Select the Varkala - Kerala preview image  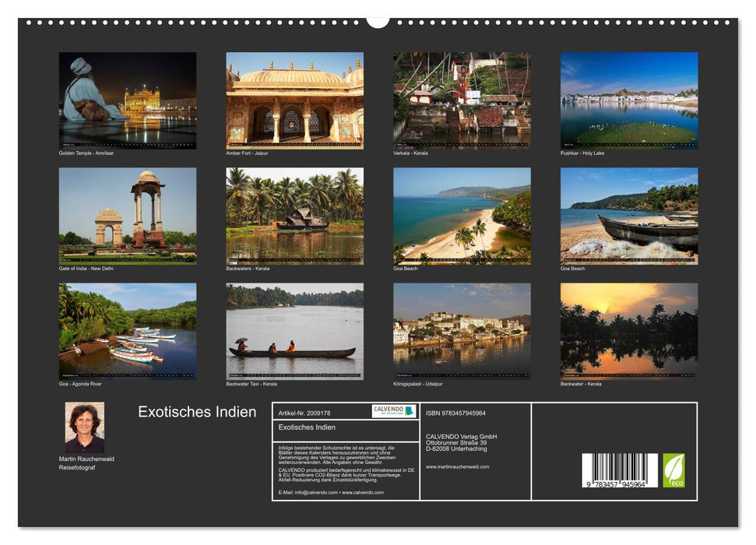(460, 97)
